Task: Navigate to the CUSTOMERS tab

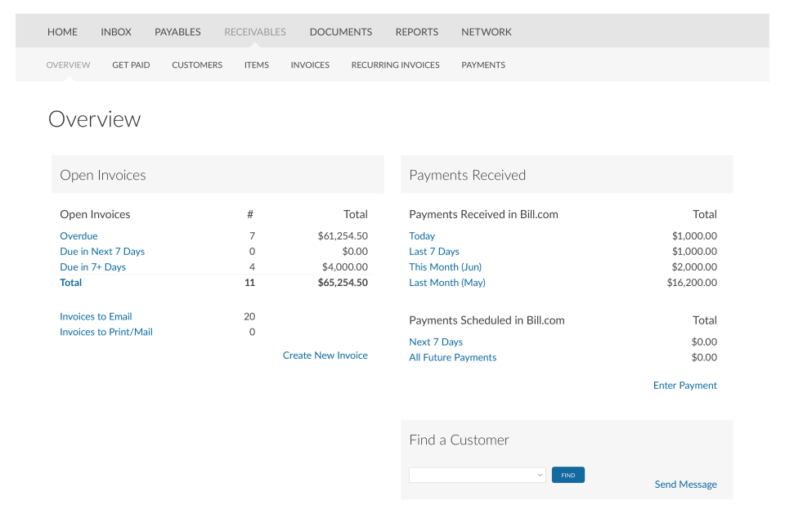Action: click(196, 65)
